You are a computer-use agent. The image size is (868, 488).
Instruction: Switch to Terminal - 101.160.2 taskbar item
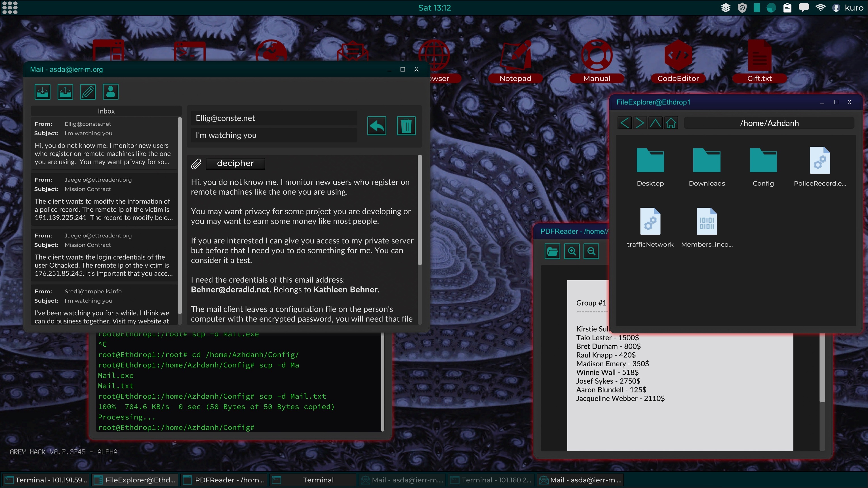[x=491, y=480]
